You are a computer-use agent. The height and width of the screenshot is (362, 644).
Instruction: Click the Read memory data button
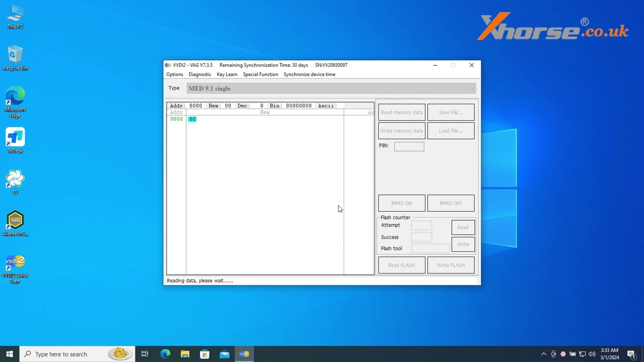pos(401,113)
